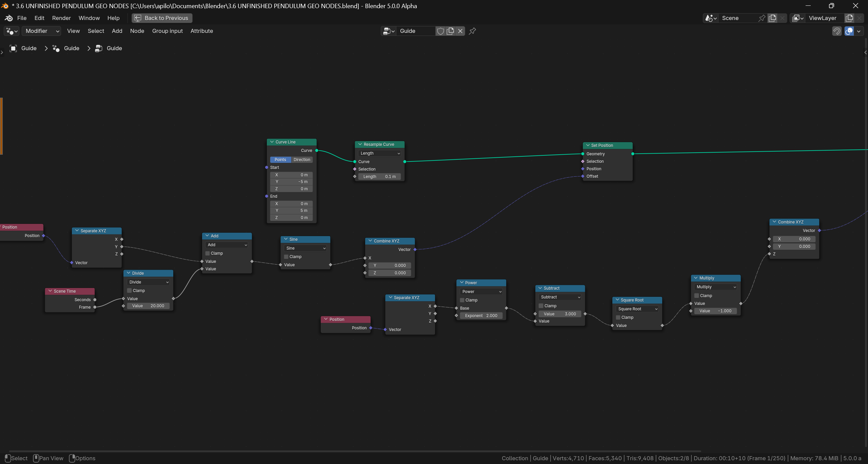This screenshot has height=464, width=868.
Task: Toggle the pin icon beside Guide node tree
Action: pos(472,31)
